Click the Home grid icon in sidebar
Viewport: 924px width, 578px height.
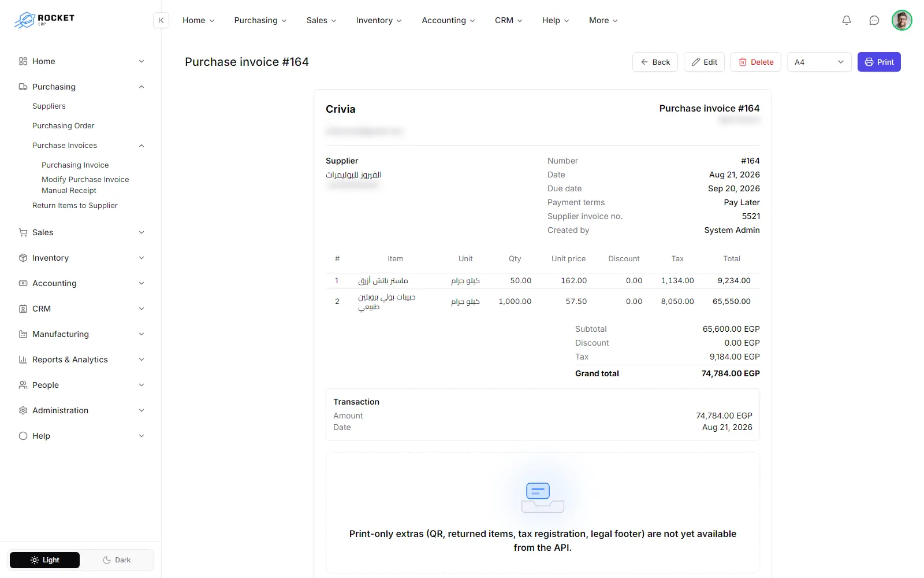[23, 61]
